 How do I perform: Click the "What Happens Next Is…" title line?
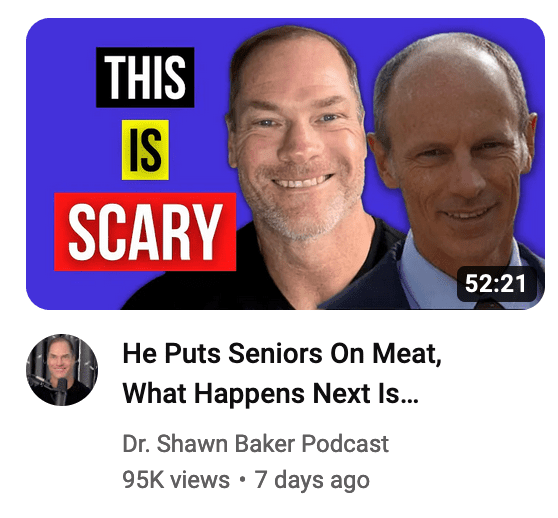270,394
